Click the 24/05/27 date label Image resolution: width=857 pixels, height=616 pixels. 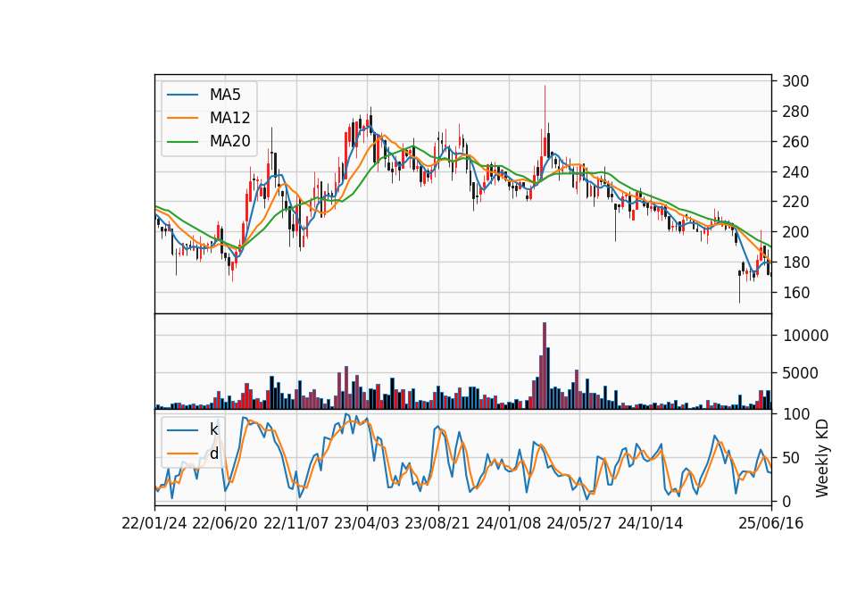pyautogui.click(x=578, y=523)
